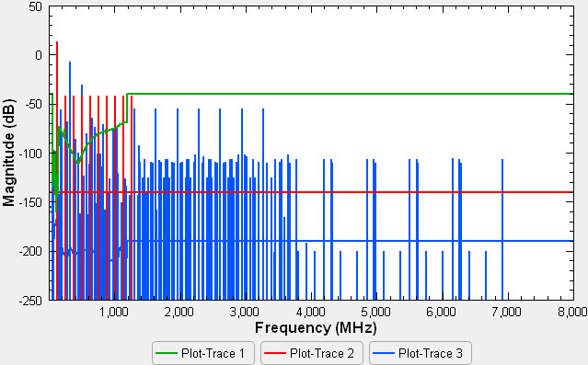Screen dimensions: 588x365
Task: Click the 7,000 frequency tick label
Action: (507, 312)
